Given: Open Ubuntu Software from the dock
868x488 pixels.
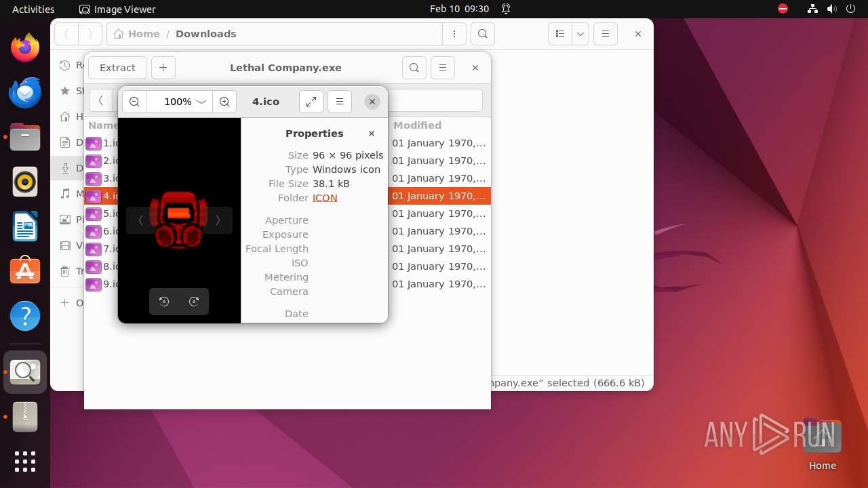Looking at the screenshot, I should (x=25, y=272).
